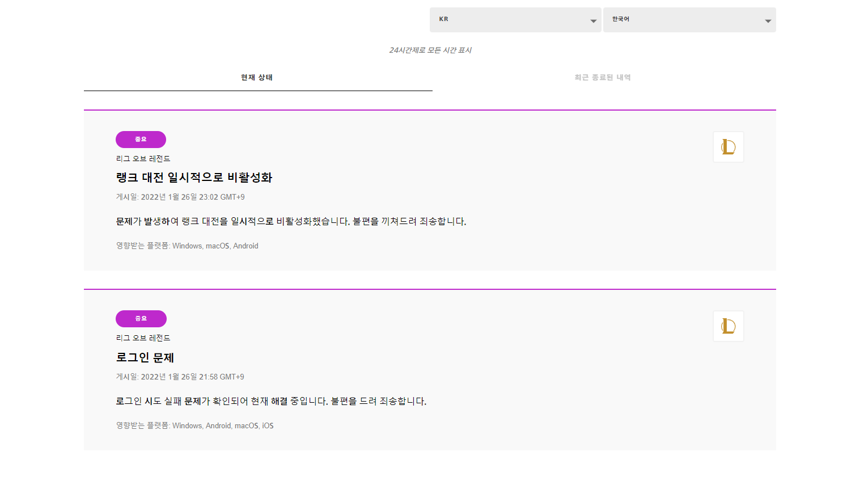Click League of Legends icon on ranked-match card
The width and height of the screenshot is (868, 485).
[x=729, y=147]
